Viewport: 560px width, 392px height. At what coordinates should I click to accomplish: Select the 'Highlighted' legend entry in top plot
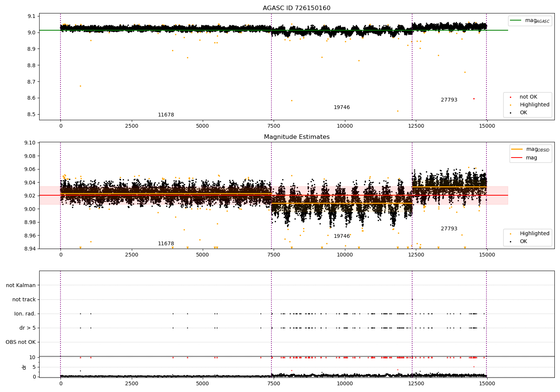click(x=534, y=105)
